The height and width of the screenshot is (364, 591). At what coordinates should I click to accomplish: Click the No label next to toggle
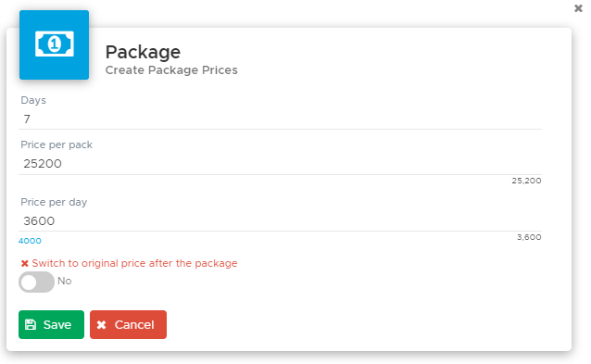point(65,281)
